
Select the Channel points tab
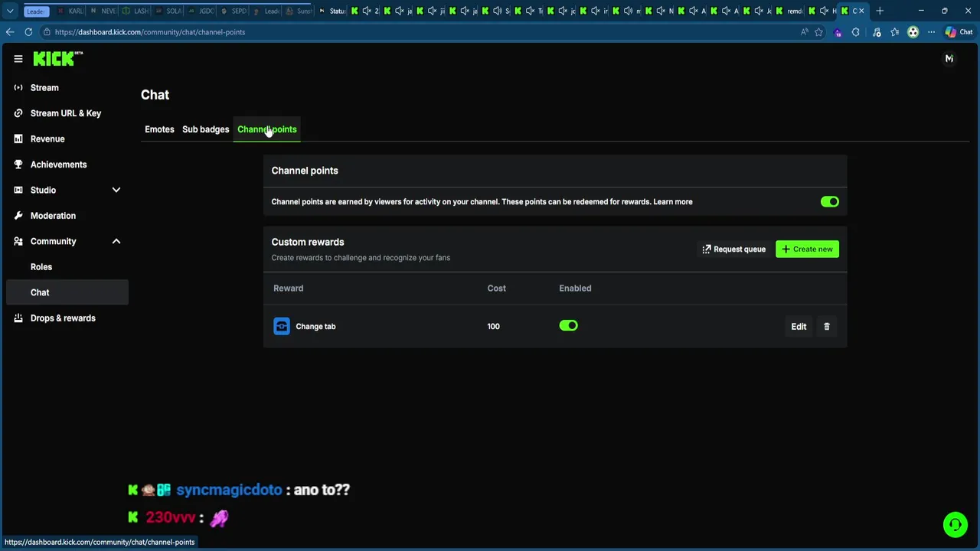pyautogui.click(x=266, y=129)
